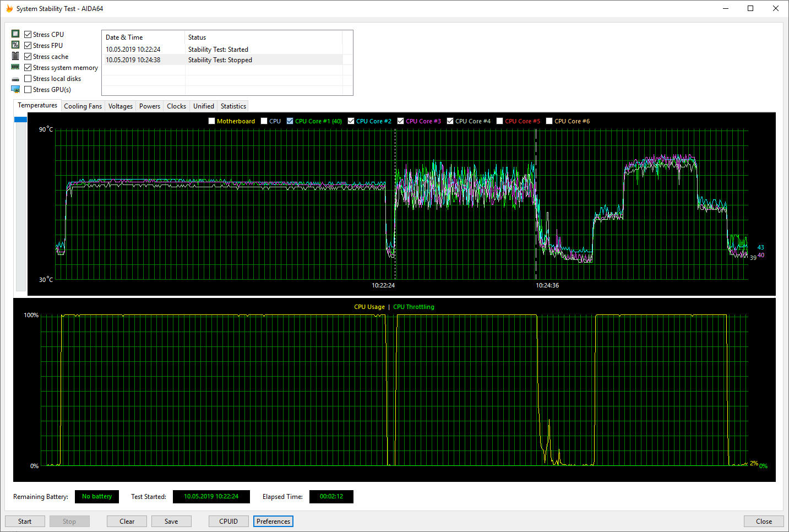789x532 pixels.
Task: Uncheck Stress system memory
Action: point(28,67)
